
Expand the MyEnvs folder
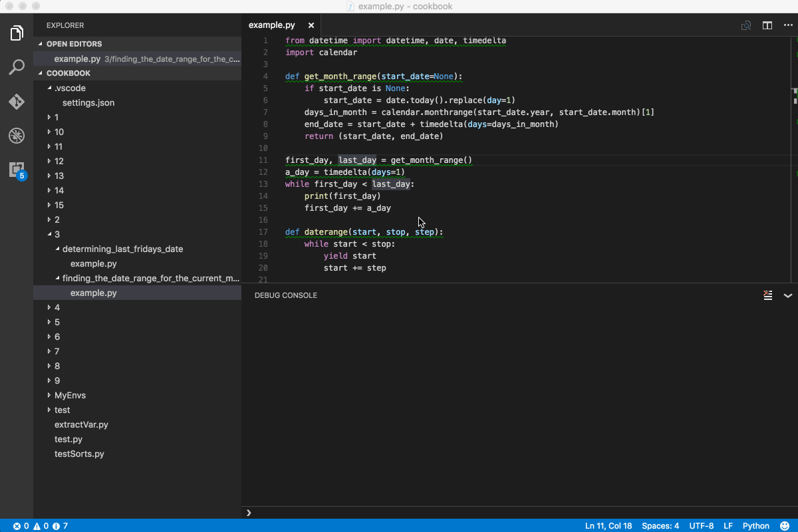[70, 395]
